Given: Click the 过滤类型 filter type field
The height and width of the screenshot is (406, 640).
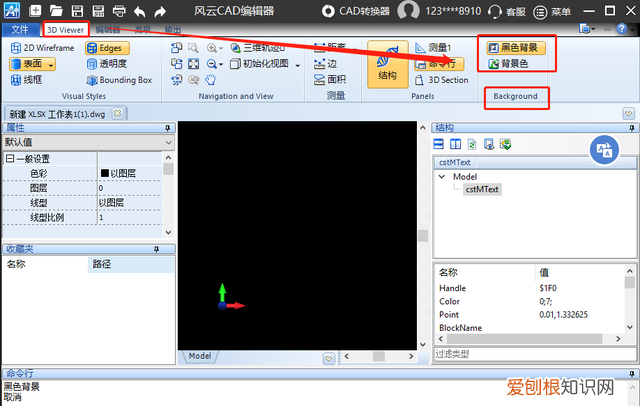Looking at the screenshot, I should [530, 353].
